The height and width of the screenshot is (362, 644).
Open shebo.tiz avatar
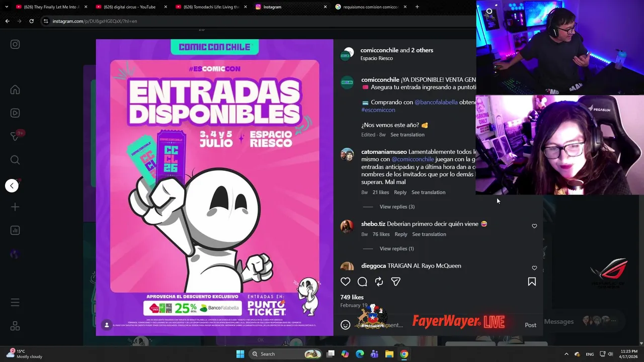347,226
